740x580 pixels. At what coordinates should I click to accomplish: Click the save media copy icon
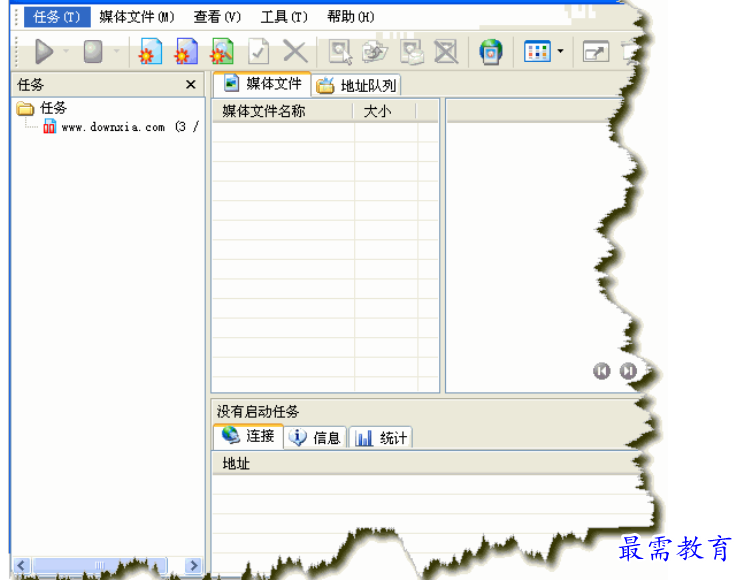pyautogui.click(x=411, y=51)
